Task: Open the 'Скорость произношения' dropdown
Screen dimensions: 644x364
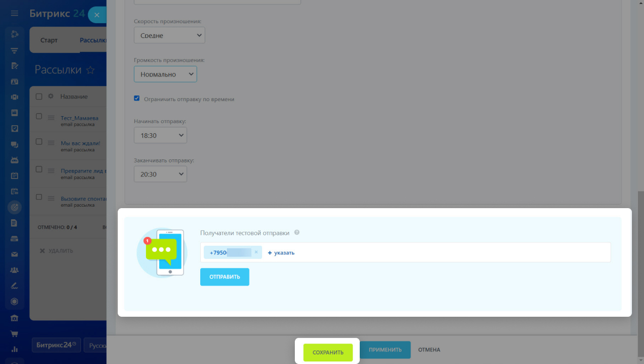Action: pos(170,35)
